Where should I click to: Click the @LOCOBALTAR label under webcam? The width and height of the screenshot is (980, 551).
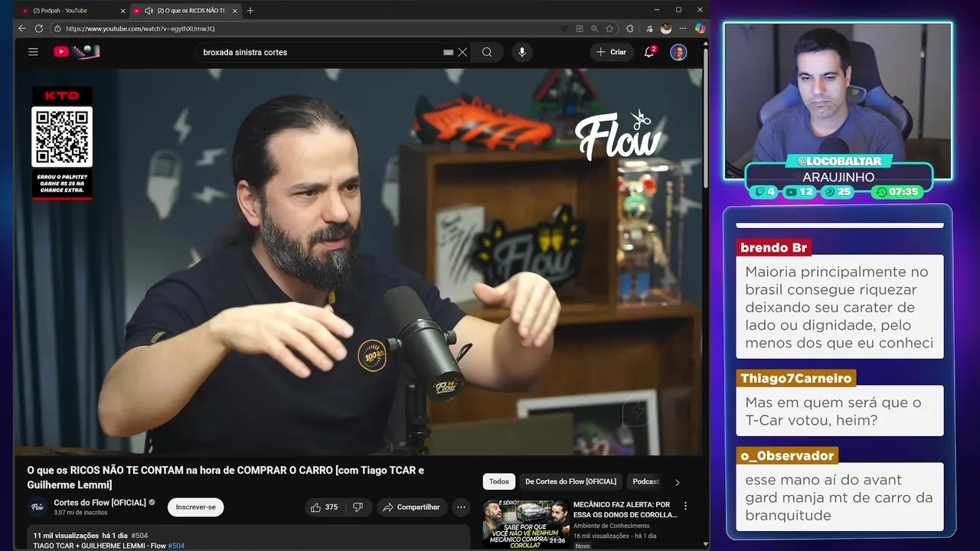(x=838, y=161)
